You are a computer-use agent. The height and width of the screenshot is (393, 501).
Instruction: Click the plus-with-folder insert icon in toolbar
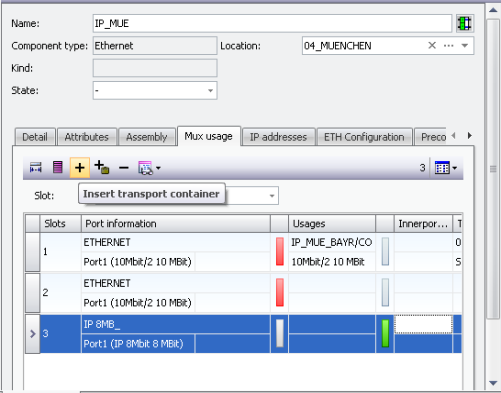102,167
